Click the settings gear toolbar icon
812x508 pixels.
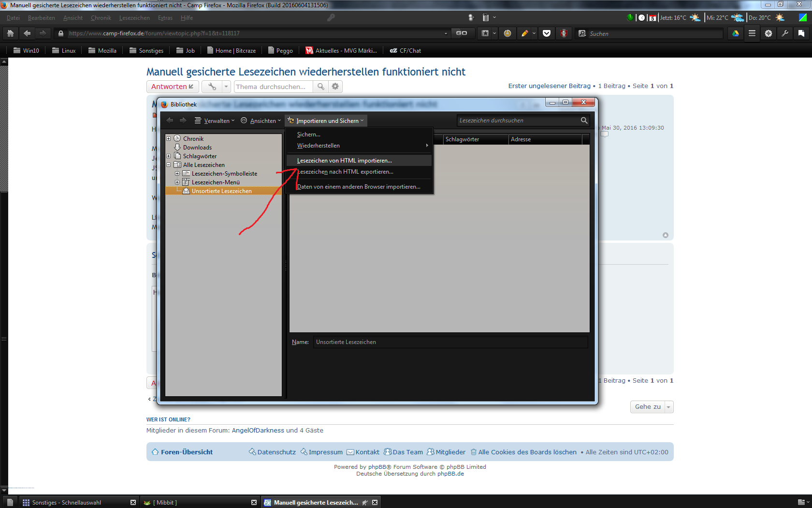pos(768,33)
